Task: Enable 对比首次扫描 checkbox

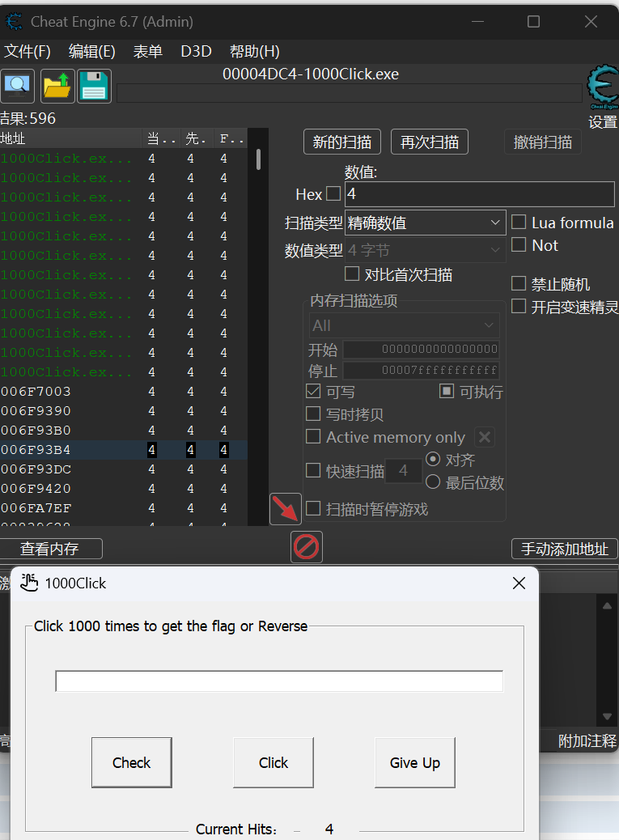Action: point(352,274)
